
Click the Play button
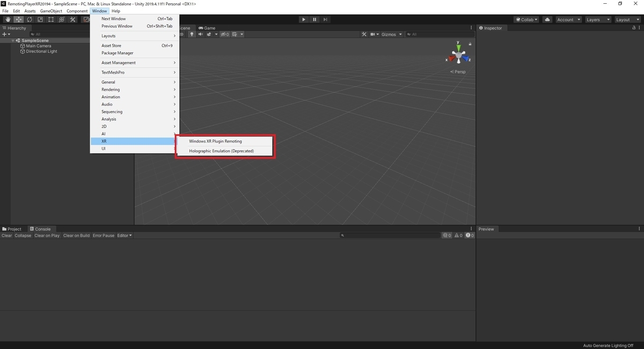pyautogui.click(x=304, y=19)
